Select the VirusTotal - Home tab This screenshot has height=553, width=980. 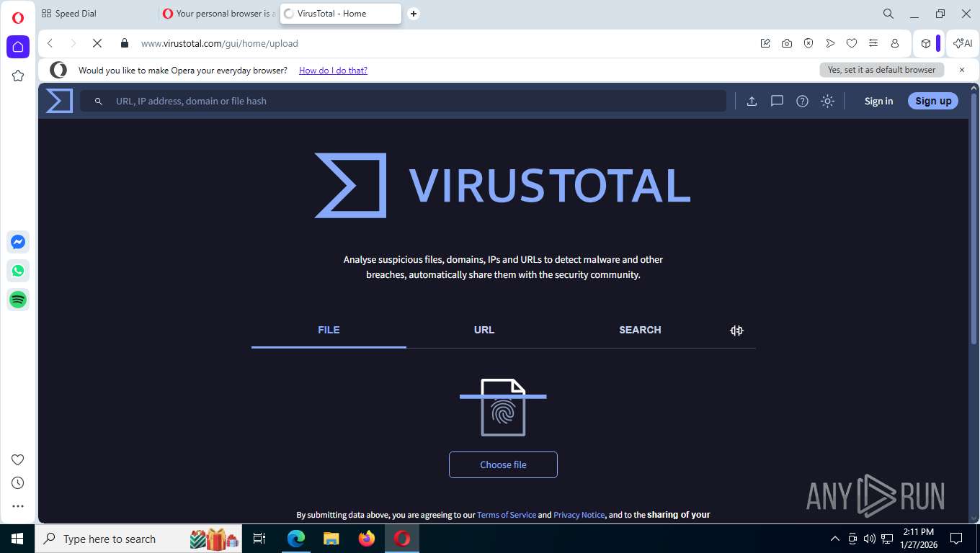pyautogui.click(x=340, y=14)
